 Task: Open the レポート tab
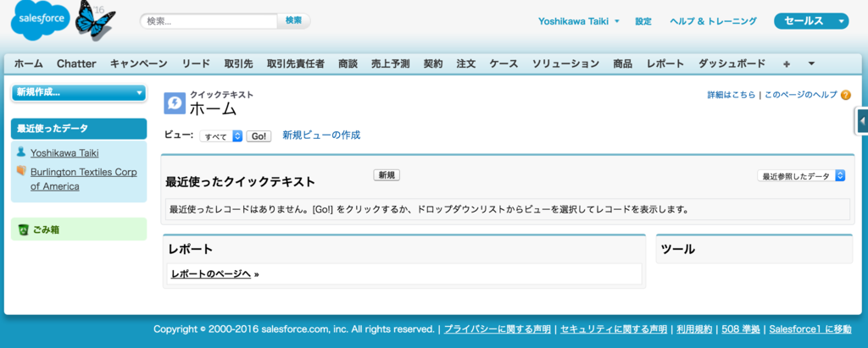click(665, 64)
